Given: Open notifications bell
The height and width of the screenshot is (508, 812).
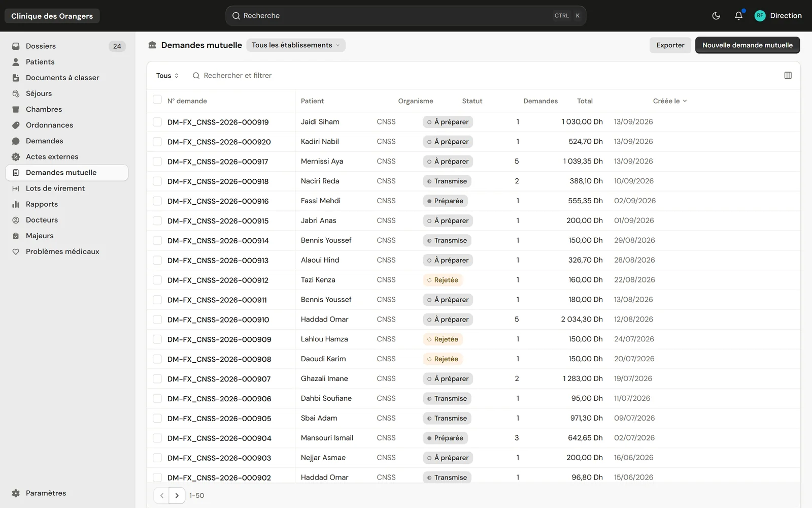Looking at the screenshot, I should pyautogui.click(x=738, y=16).
